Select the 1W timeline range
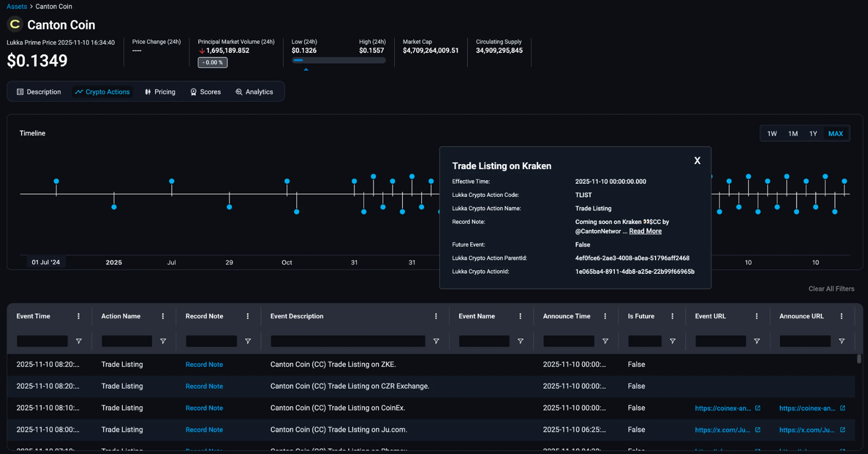This screenshot has width=868, height=454. [772, 134]
